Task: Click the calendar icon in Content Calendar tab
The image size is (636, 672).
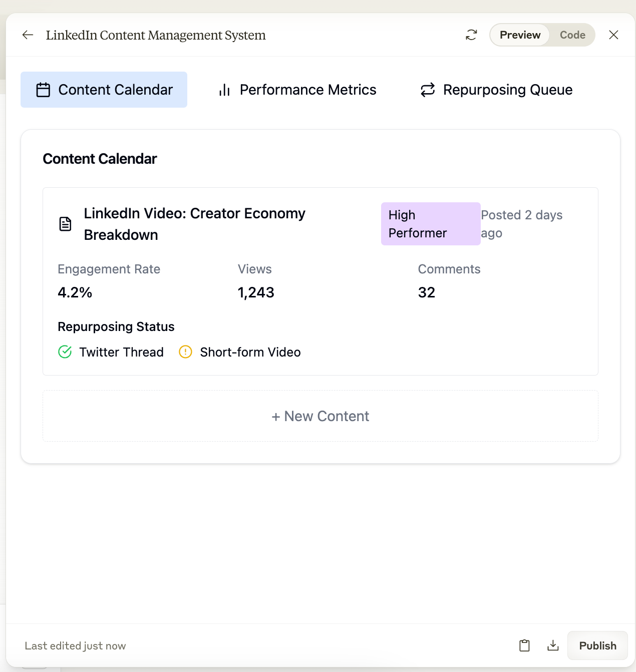Action: click(44, 90)
